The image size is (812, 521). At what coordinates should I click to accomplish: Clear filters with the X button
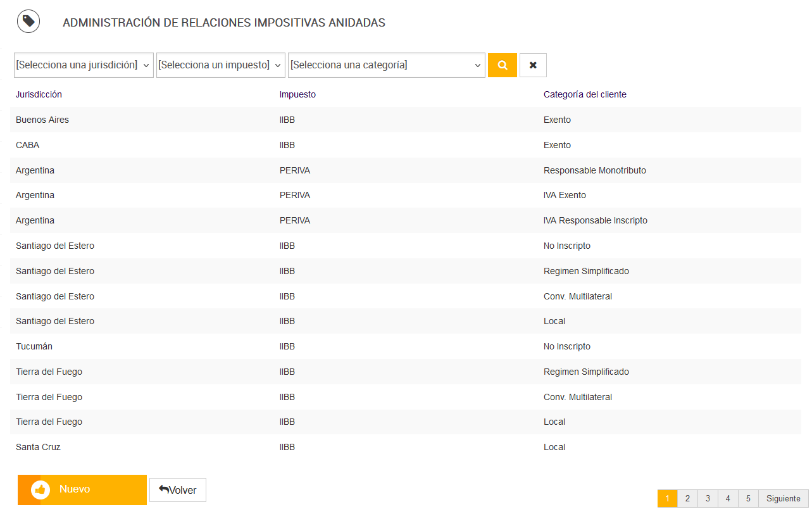tap(533, 65)
